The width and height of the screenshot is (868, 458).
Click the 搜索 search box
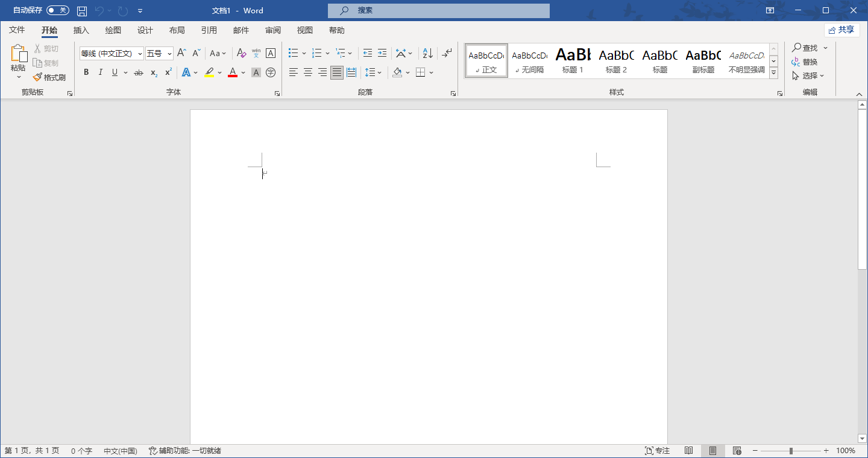tap(439, 10)
